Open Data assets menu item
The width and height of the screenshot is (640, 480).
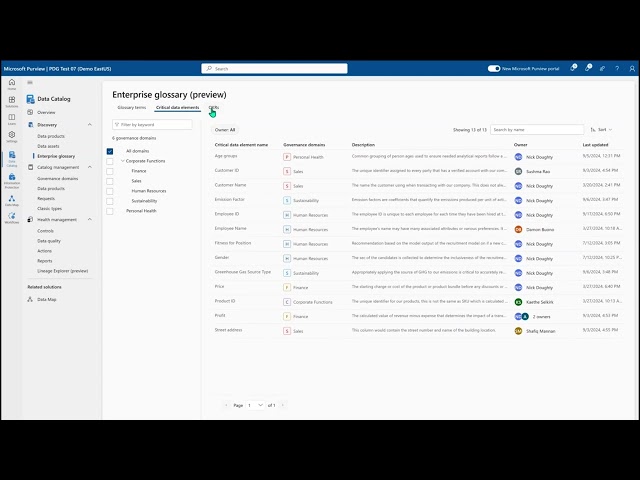pyautogui.click(x=48, y=146)
